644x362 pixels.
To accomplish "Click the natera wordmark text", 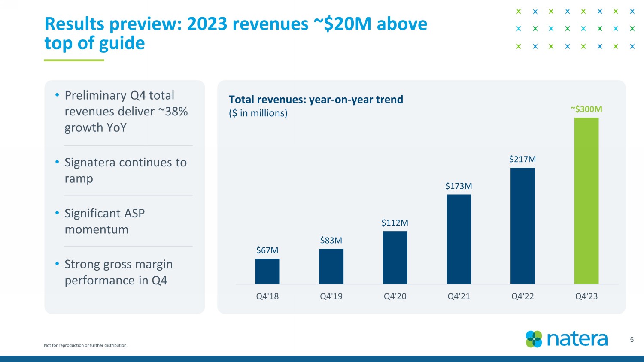I will click(x=577, y=339).
